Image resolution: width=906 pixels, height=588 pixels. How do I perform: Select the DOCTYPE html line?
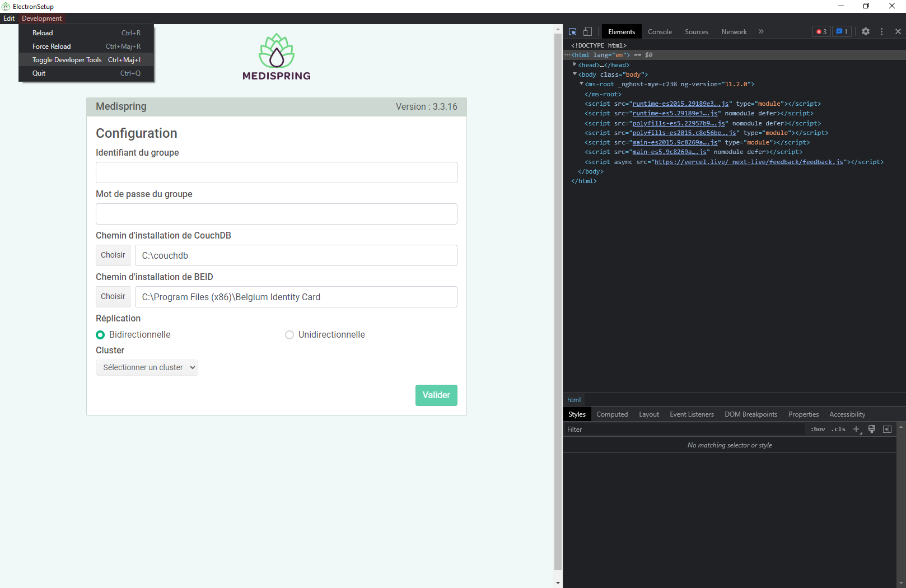[x=599, y=45]
